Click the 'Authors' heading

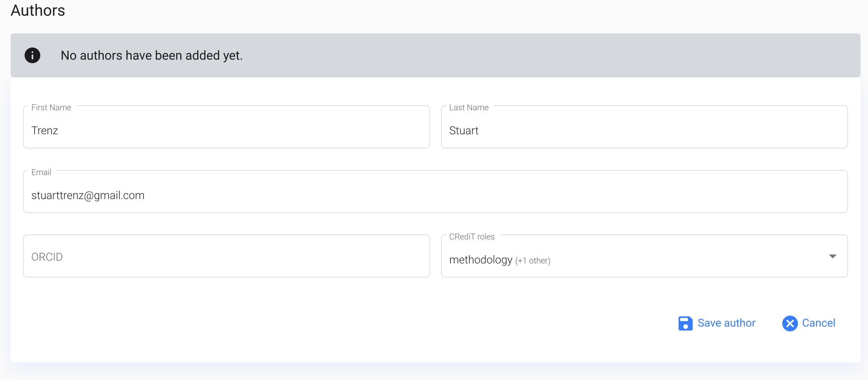[38, 10]
